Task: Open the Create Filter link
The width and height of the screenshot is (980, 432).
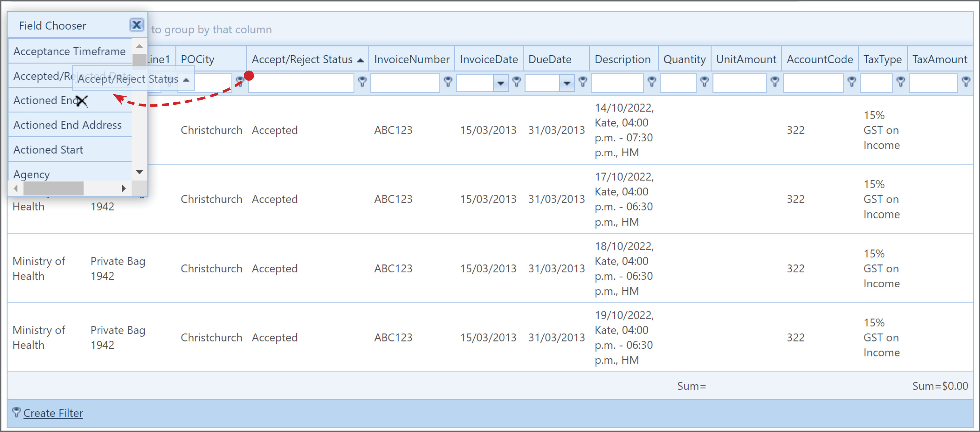Action: click(53, 413)
